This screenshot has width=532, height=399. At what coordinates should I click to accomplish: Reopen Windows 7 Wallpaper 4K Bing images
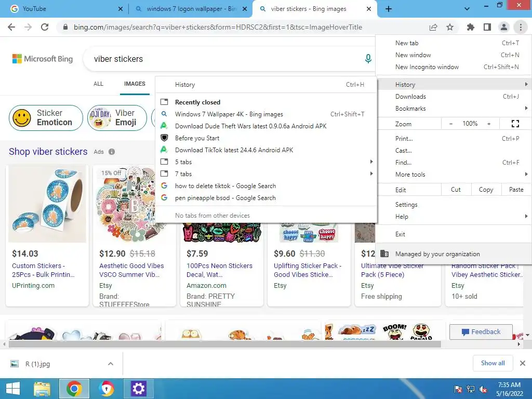[266, 114]
